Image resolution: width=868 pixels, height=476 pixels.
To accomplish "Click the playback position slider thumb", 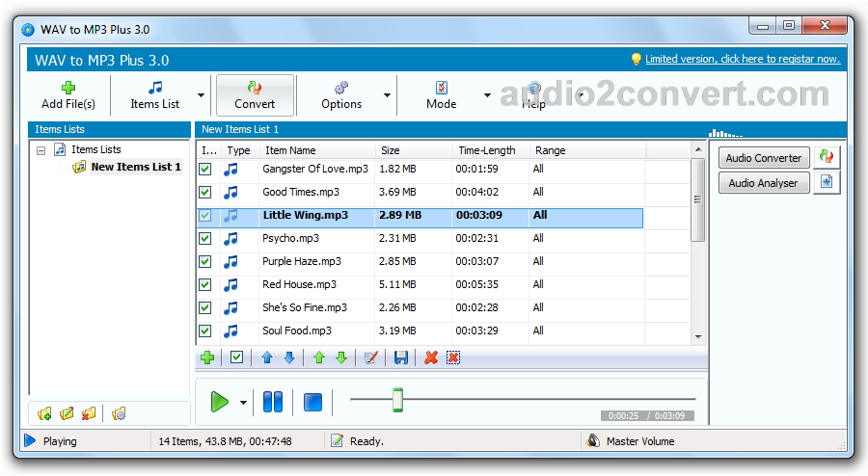I will pyautogui.click(x=397, y=400).
